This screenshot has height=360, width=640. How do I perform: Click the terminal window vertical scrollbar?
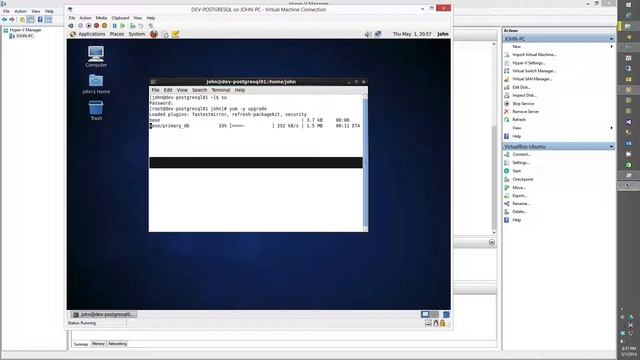365,162
